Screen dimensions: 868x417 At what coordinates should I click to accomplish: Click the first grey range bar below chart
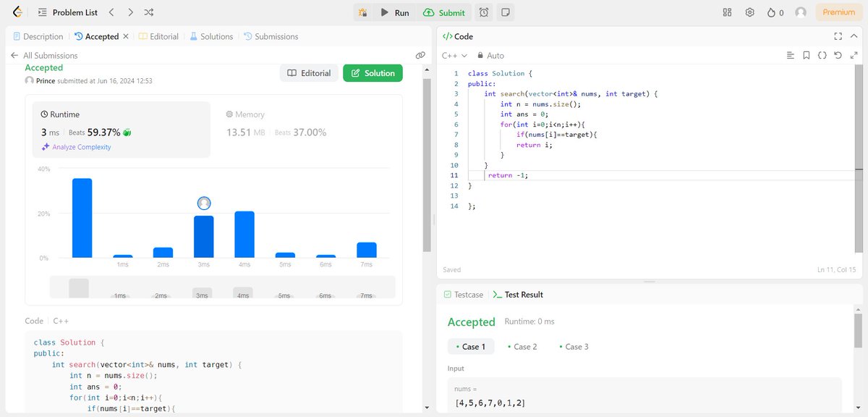pyautogui.click(x=79, y=288)
